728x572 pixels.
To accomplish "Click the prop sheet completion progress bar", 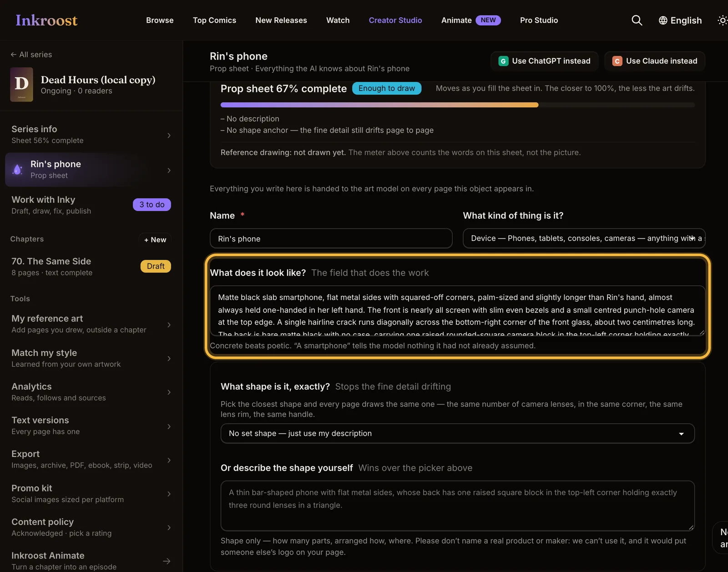I will pos(457,105).
